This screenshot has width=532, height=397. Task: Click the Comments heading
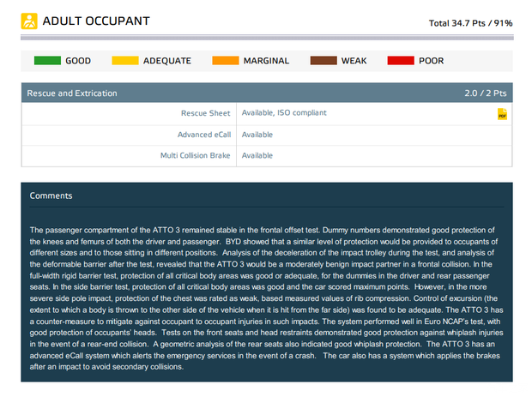point(51,195)
